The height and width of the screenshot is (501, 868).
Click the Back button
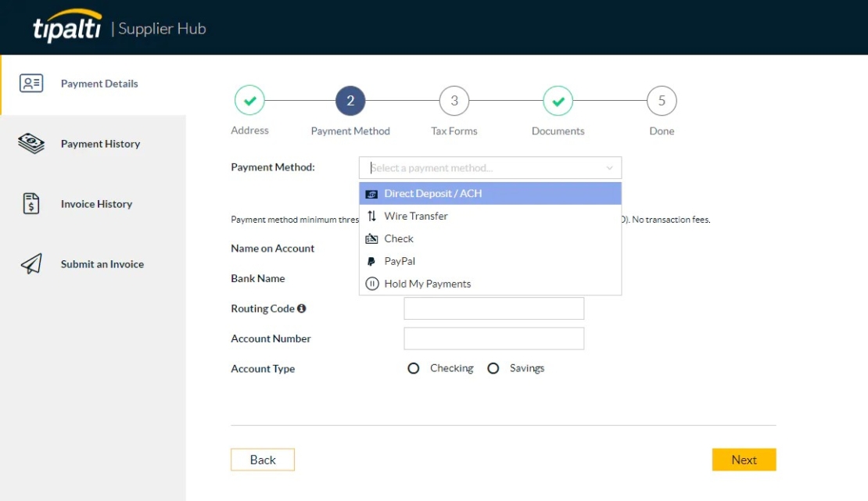click(262, 460)
